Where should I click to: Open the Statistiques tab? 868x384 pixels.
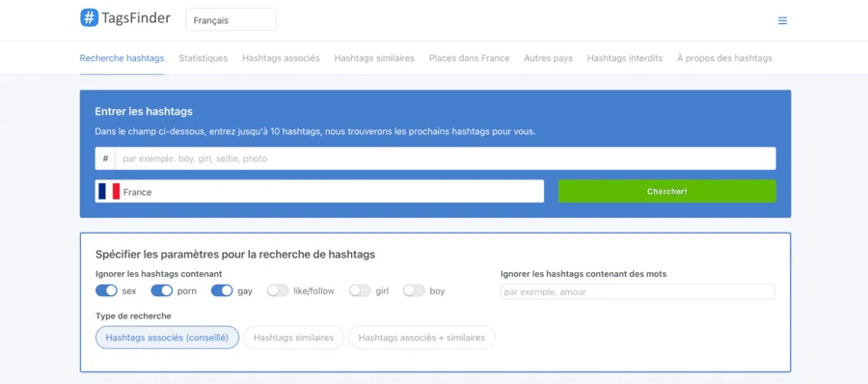click(203, 58)
